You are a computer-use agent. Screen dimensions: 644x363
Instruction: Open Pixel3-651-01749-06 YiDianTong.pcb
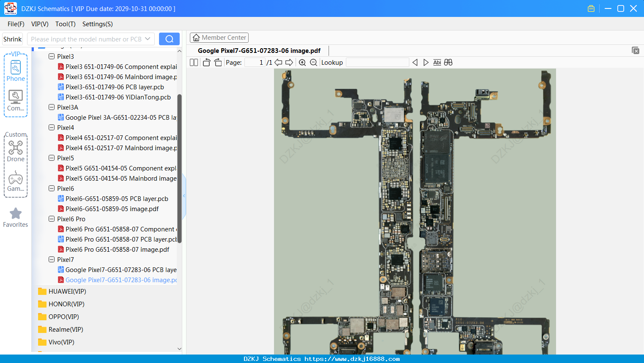click(x=114, y=97)
